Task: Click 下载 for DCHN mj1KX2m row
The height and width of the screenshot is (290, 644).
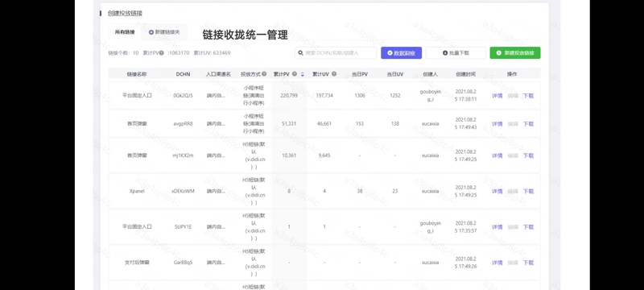Action: 528,155
